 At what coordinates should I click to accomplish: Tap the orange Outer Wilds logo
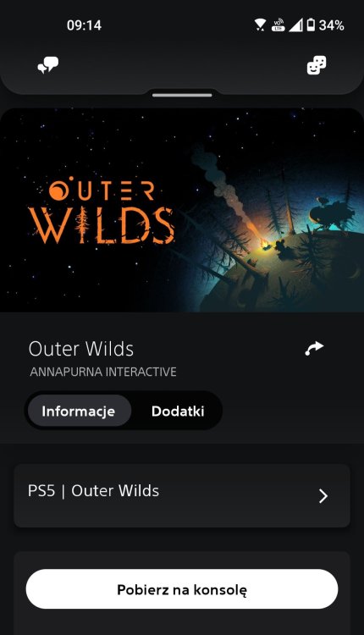tap(102, 210)
